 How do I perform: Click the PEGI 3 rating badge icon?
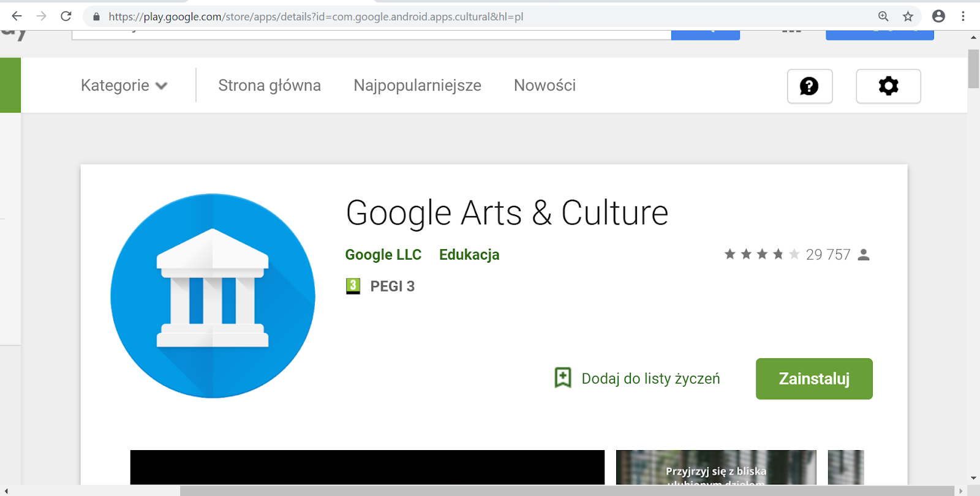353,286
